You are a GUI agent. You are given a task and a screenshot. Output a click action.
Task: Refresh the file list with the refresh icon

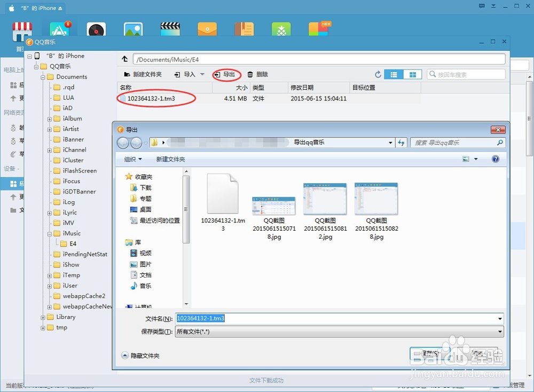[378, 74]
